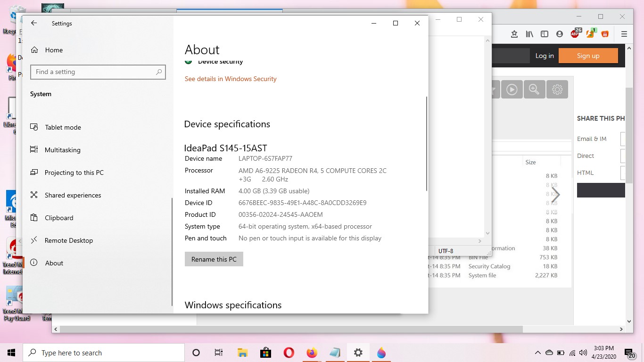Click the Shared experiences sidebar icon
The height and width of the screenshot is (362, 644).
[x=34, y=195]
